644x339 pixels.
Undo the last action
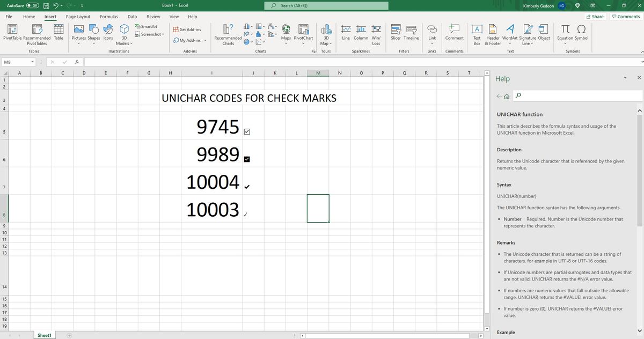click(x=56, y=5)
